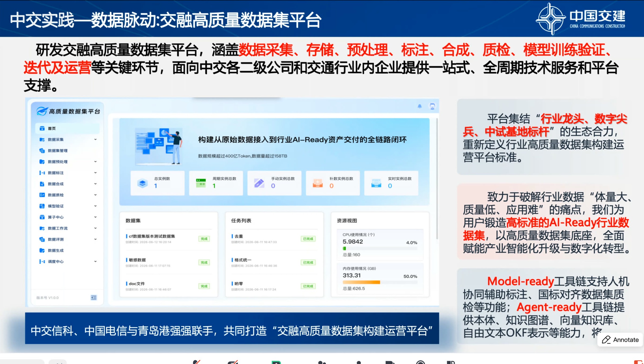Click the user avatar icon beside the bell
This screenshot has height=364, width=644.
click(x=432, y=106)
